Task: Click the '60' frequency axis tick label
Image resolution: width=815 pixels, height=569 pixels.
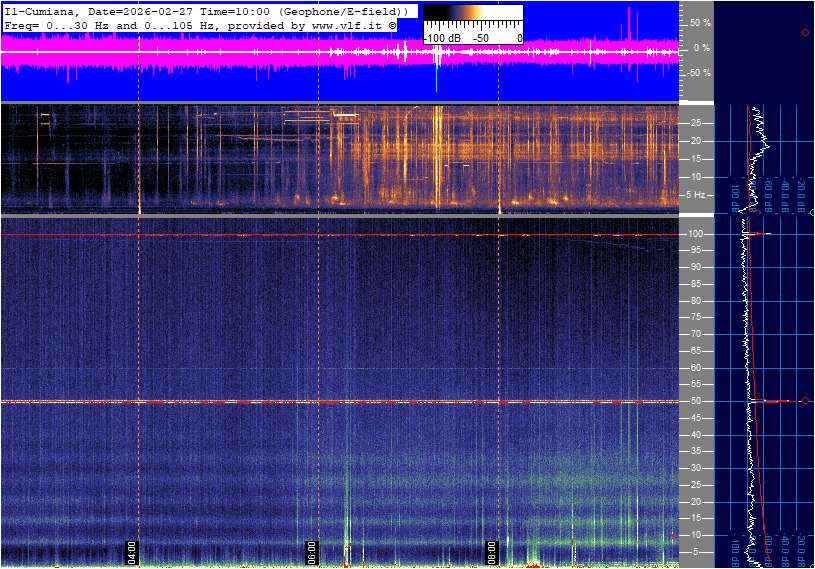Action: tap(695, 368)
